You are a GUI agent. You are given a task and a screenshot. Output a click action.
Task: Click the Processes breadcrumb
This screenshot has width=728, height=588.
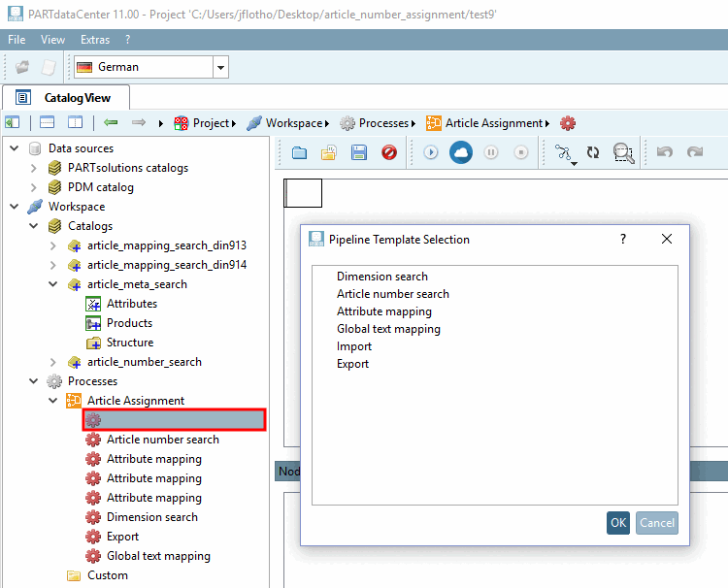tap(383, 123)
